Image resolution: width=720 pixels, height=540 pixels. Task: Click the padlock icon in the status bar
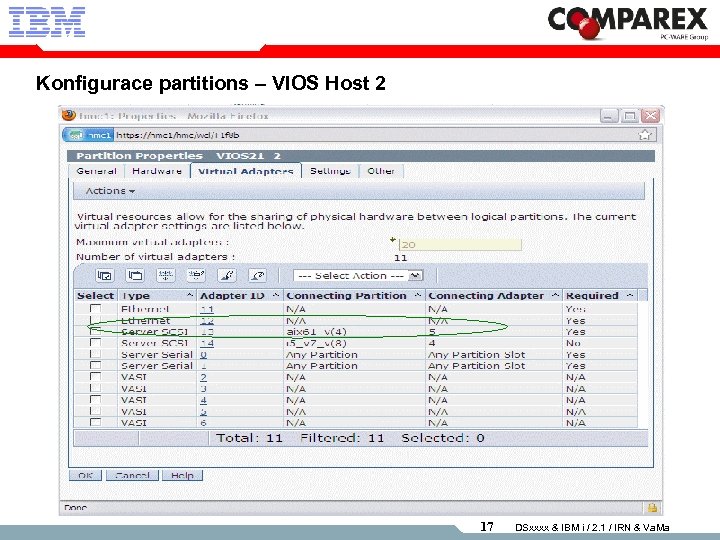652,507
